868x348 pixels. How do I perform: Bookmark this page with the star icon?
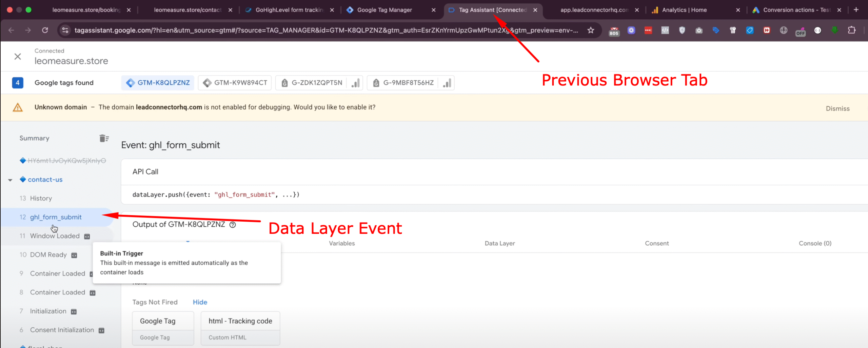coord(591,30)
